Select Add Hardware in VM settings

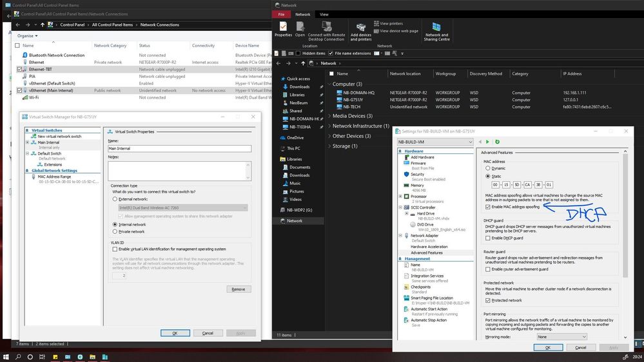click(x=422, y=157)
